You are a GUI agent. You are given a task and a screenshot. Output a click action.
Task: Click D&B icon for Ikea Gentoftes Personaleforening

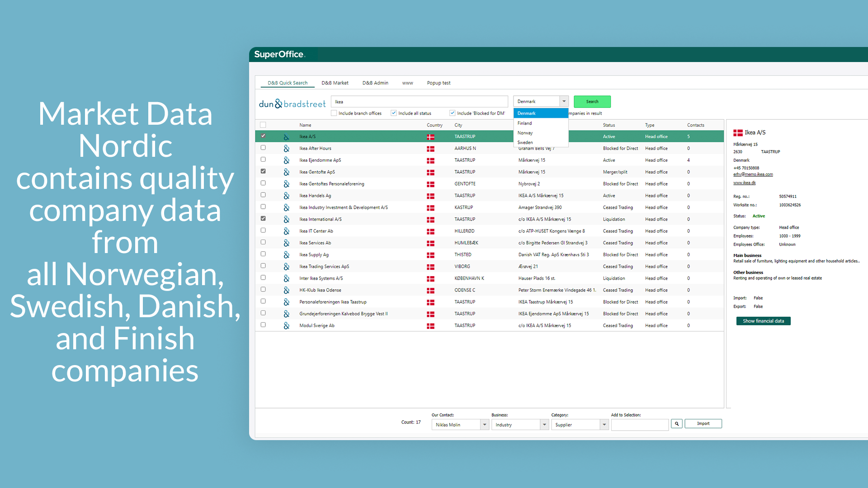(286, 184)
